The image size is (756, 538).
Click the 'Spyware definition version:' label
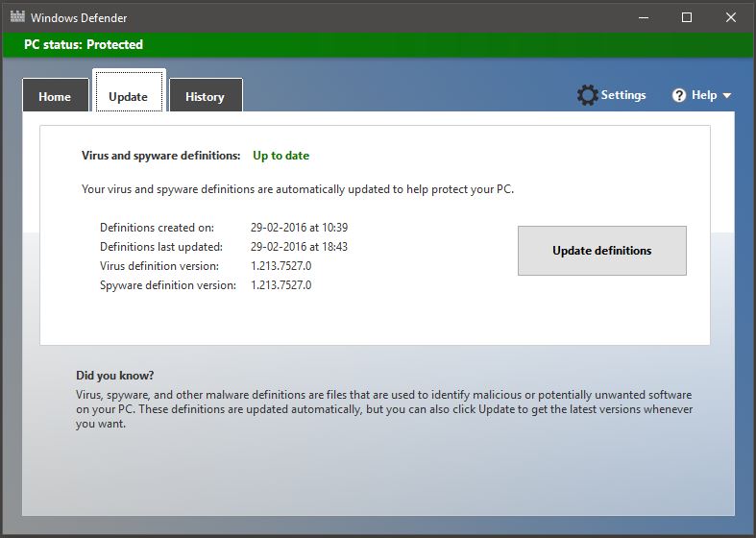pos(168,285)
